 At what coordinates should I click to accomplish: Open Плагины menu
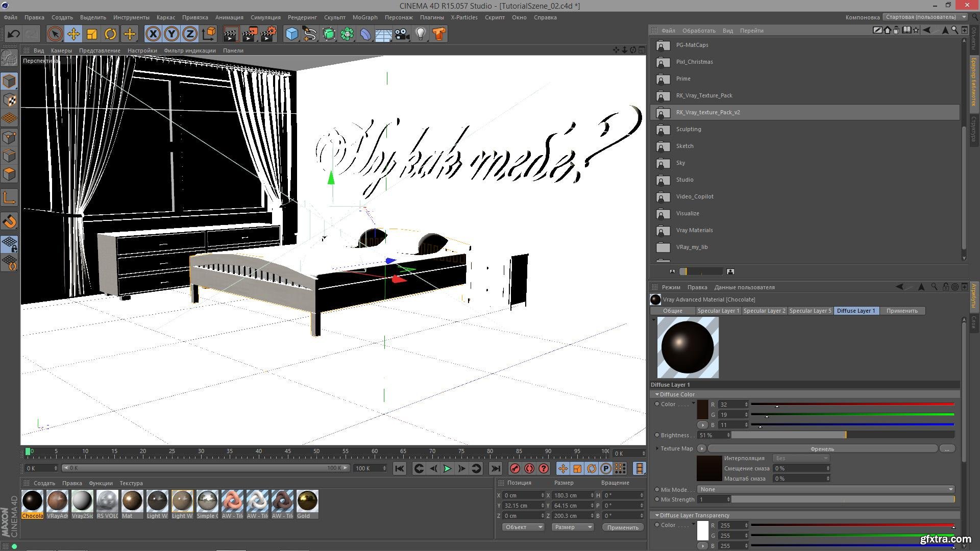click(x=432, y=17)
